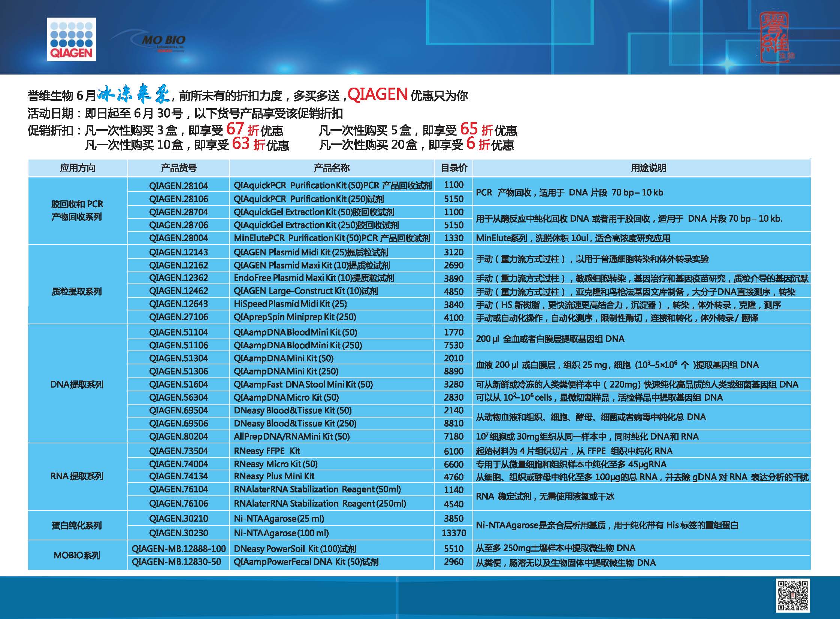Click product code QIAGEN.28004
The width and height of the screenshot is (840, 619).
(x=178, y=238)
